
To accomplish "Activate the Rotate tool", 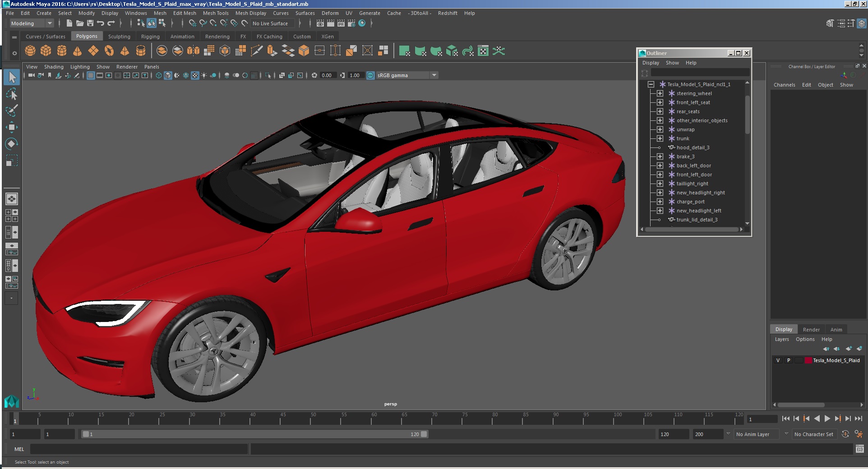I will (12, 144).
